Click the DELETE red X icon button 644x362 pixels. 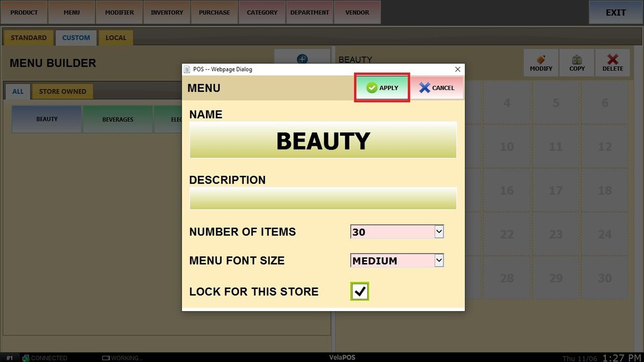coord(613,63)
